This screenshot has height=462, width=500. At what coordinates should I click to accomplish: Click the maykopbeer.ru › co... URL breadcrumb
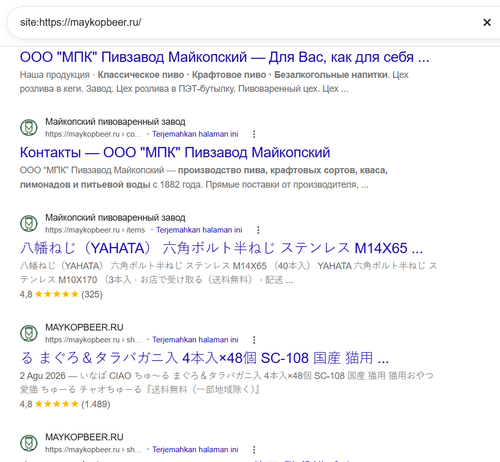click(x=93, y=134)
